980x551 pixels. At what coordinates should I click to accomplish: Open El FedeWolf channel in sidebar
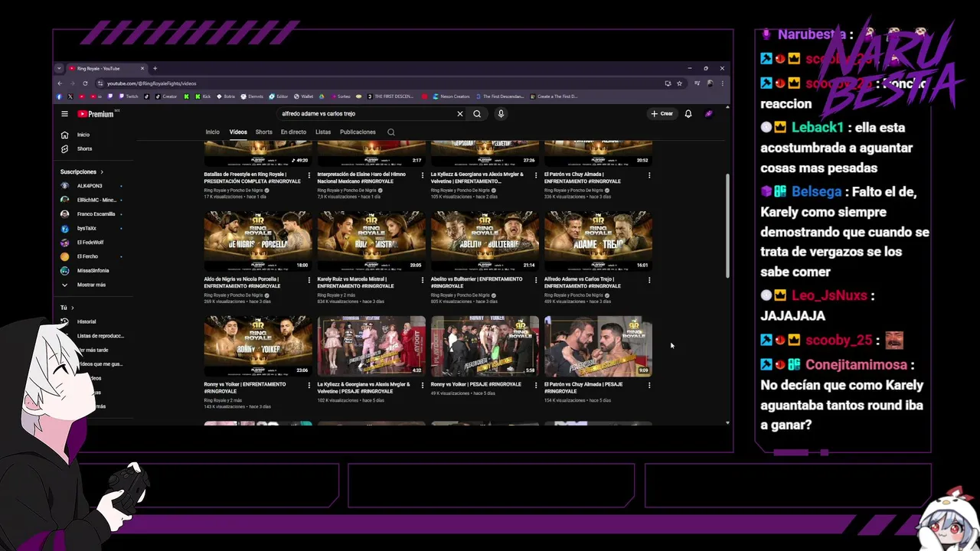(89, 243)
